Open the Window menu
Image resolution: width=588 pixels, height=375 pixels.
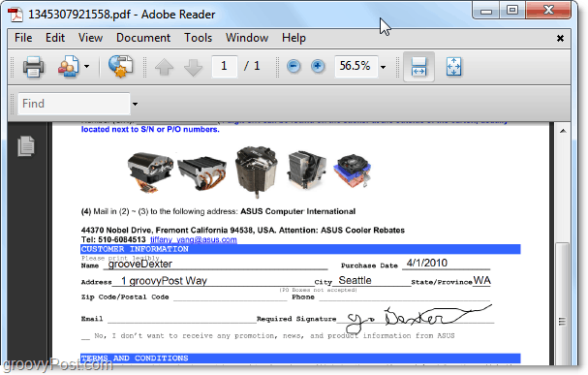247,38
